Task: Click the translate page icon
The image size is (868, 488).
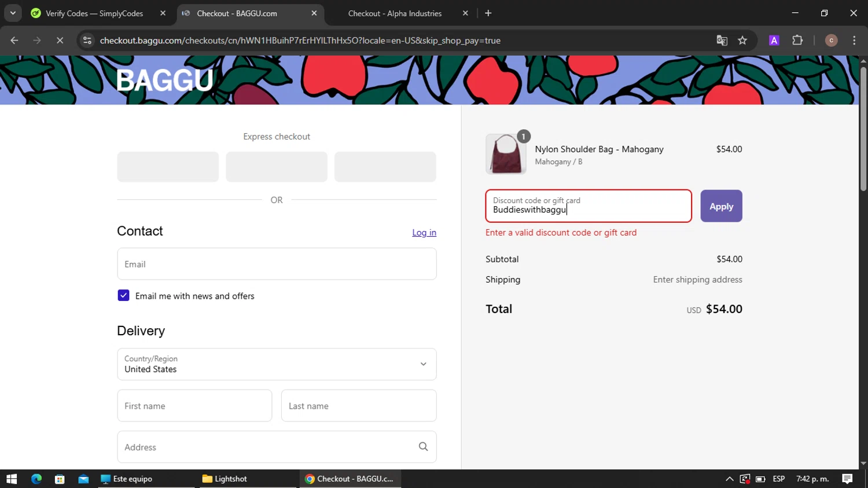Action: [x=722, y=41]
